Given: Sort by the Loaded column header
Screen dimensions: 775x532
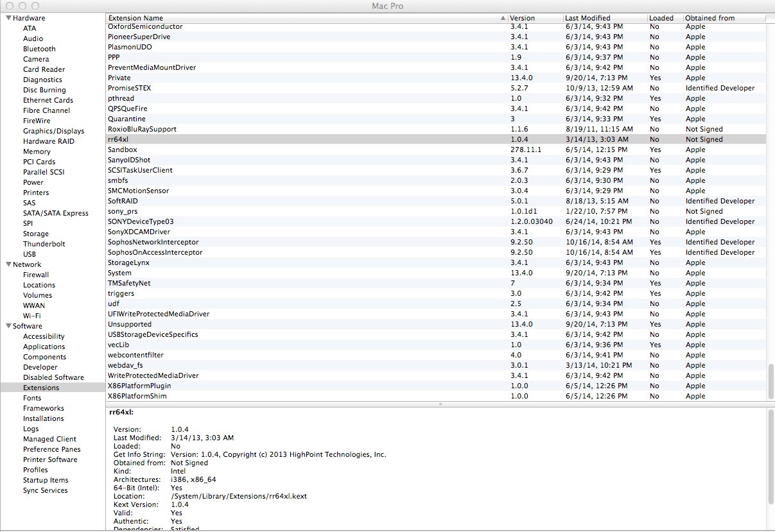Looking at the screenshot, I should pos(665,18).
